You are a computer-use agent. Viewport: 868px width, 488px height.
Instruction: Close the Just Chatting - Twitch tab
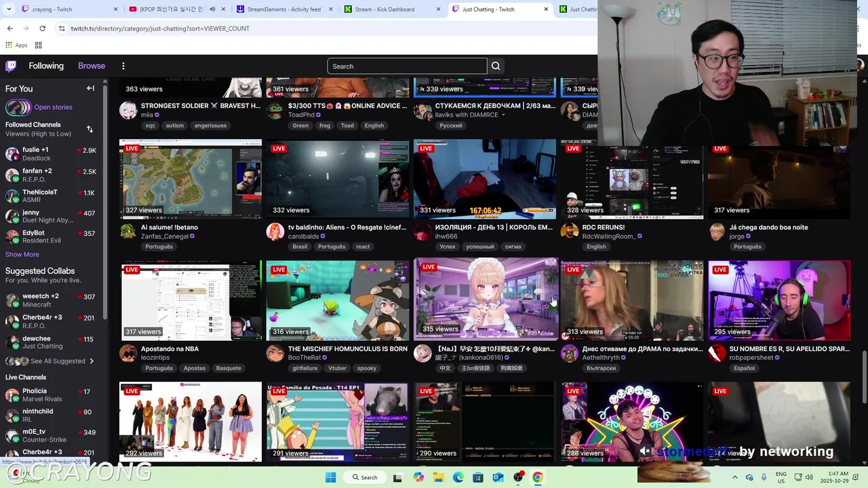tap(546, 9)
